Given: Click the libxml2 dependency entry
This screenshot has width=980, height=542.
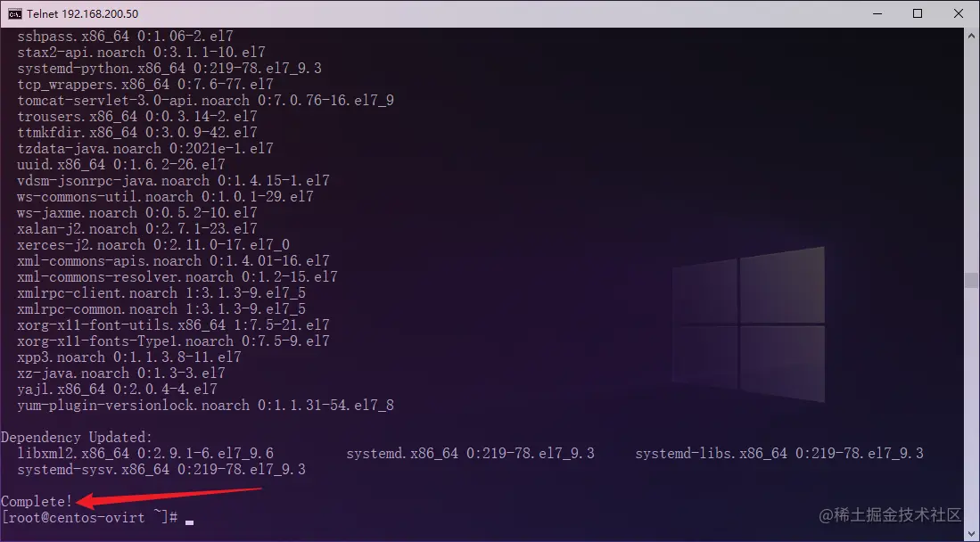Looking at the screenshot, I should coord(144,453).
